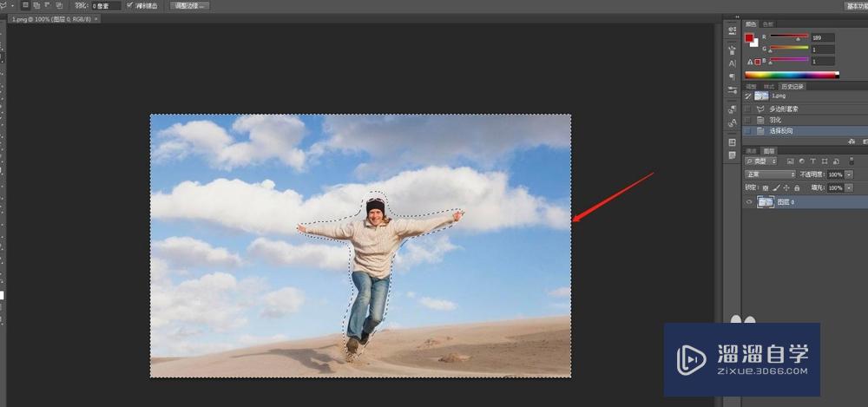
Task: Open the 正常 blend mode dropdown
Action: (770, 174)
